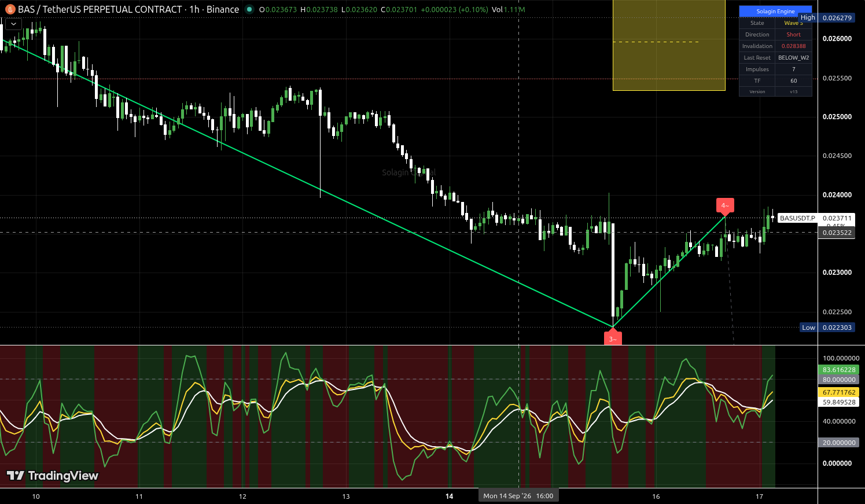Click the 0.026000 price axis tick
This screenshot has width=865, height=504.
pyautogui.click(x=837, y=39)
